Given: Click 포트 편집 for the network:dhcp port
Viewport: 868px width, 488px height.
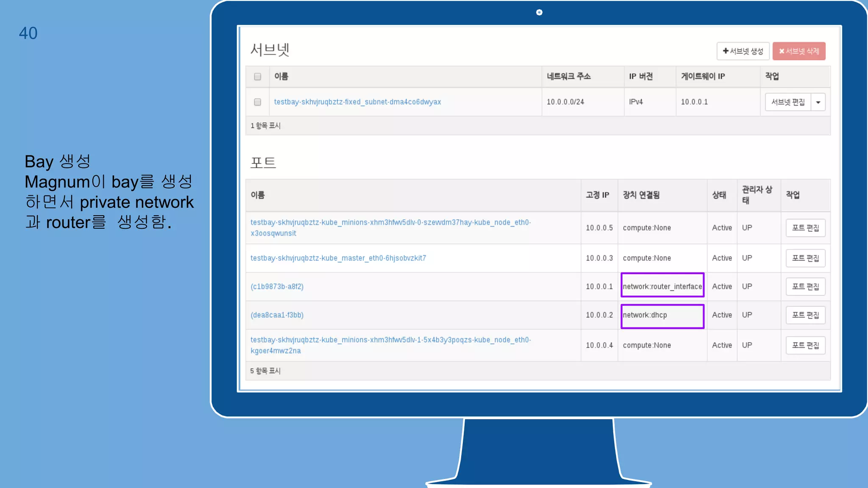Looking at the screenshot, I should point(805,315).
